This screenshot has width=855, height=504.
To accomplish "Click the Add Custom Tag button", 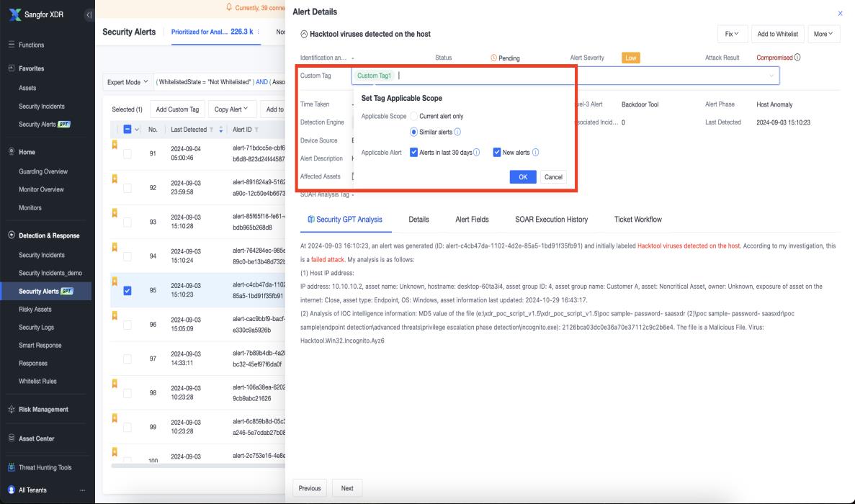I will pos(177,109).
